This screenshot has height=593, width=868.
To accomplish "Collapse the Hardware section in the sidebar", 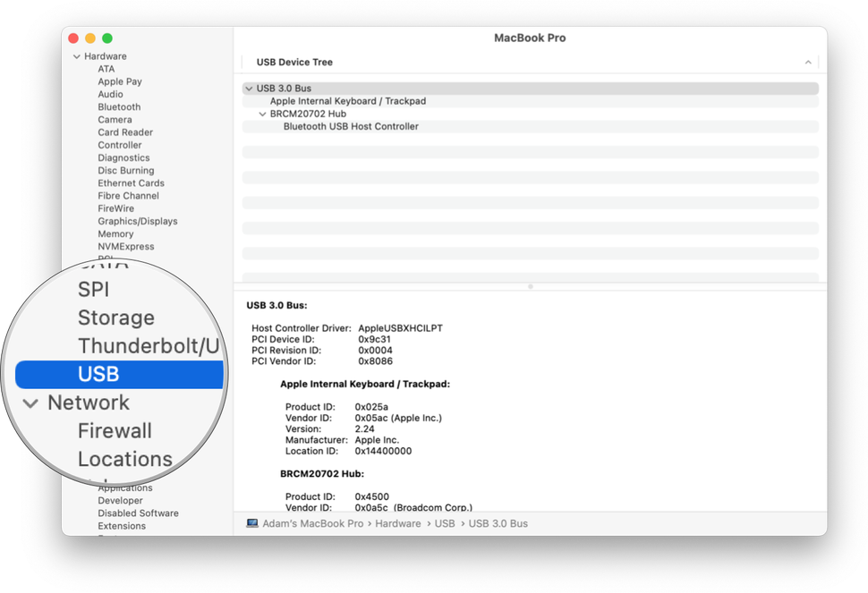I will [77, 55].
